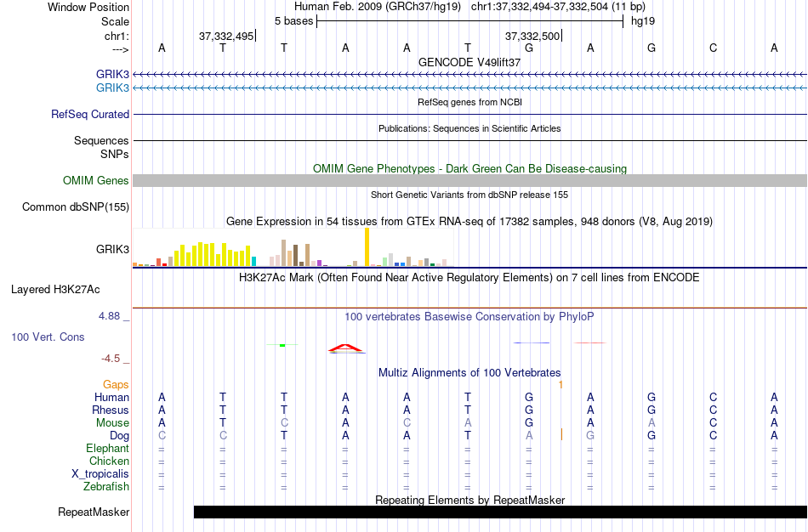
Task: Click the Human alignment row label
Action: (111, 397)
